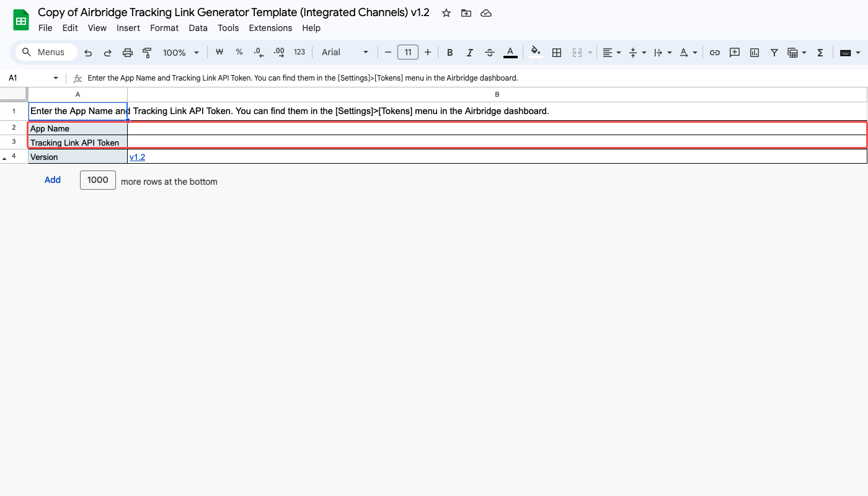Apply percent format to the cell
Image resolution: width=868 pixels, height=496 pixels.
[x=239, y=53]
